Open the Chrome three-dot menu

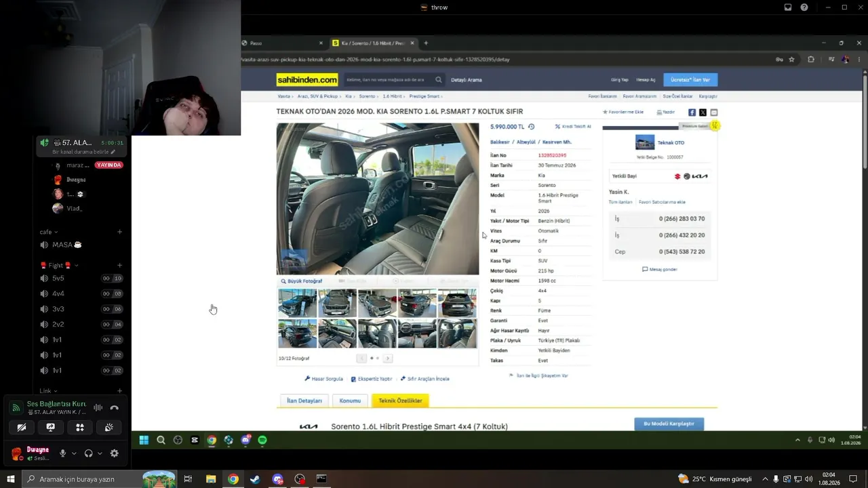[x=859, y=60]
